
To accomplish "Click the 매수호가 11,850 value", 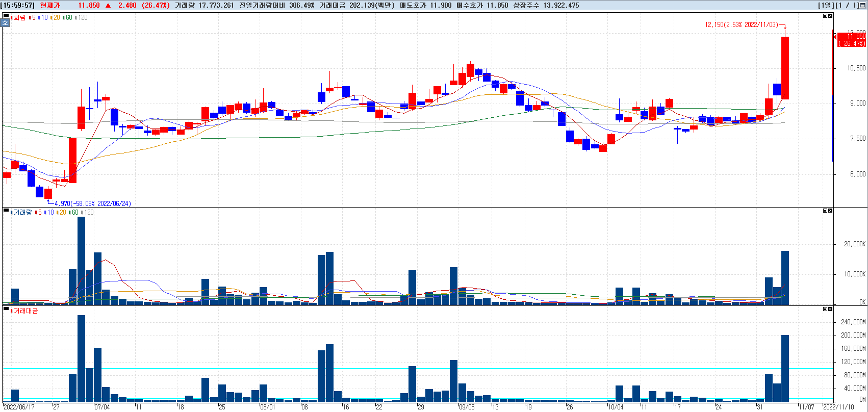I will click(482, 5).
